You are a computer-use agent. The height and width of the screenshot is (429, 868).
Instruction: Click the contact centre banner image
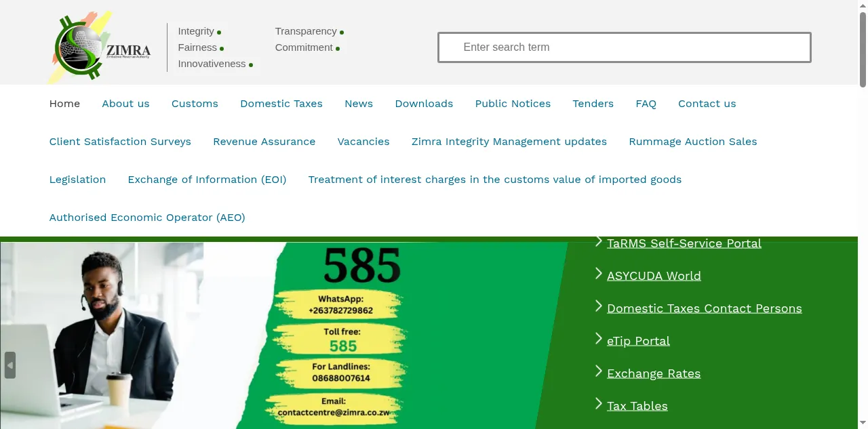point(285,335)
